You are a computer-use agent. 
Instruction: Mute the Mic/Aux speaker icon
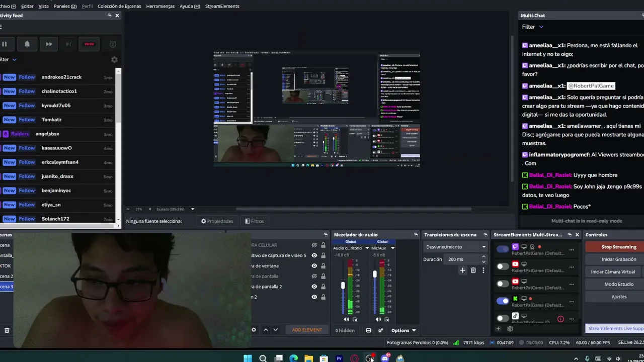coord(378,319)
